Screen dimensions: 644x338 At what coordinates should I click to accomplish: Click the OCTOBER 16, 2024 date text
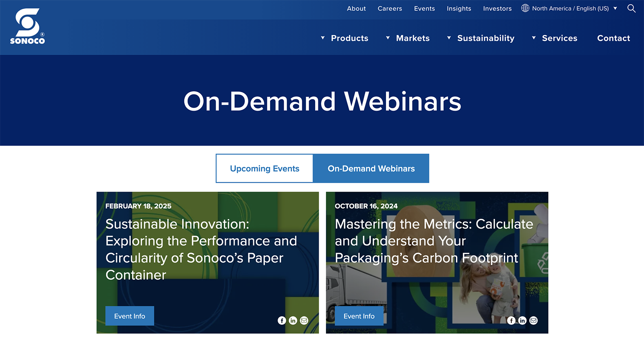(366, 206)
